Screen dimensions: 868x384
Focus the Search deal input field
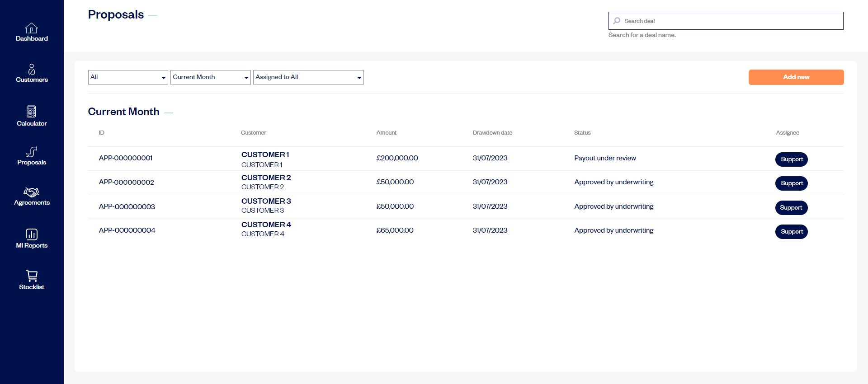[x=730, y=21]
